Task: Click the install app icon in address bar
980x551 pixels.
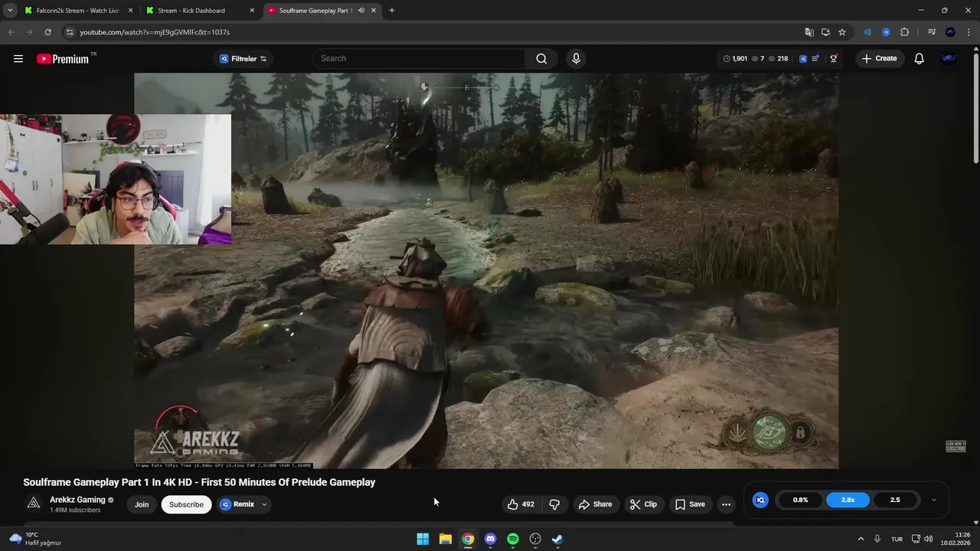Action: (x=825, y=32)
